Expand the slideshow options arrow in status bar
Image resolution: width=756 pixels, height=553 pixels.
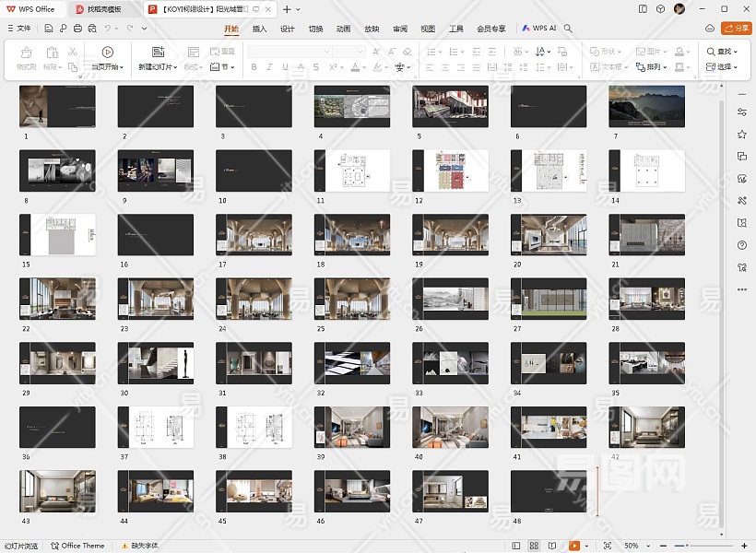[587, 546]
